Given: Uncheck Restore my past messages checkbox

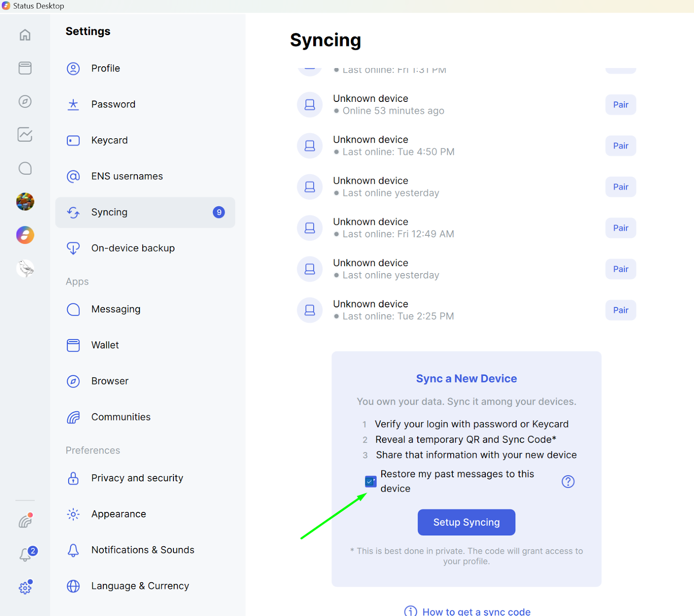Looking at the screenshot, I should [x=370, y=482].
